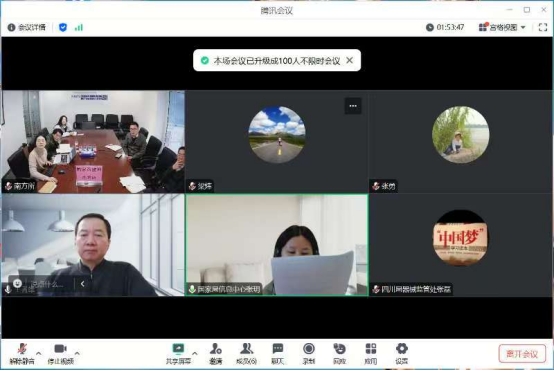554x371 pixels.
Task: Enter full screen mode icon
Action: coord(543,27)
